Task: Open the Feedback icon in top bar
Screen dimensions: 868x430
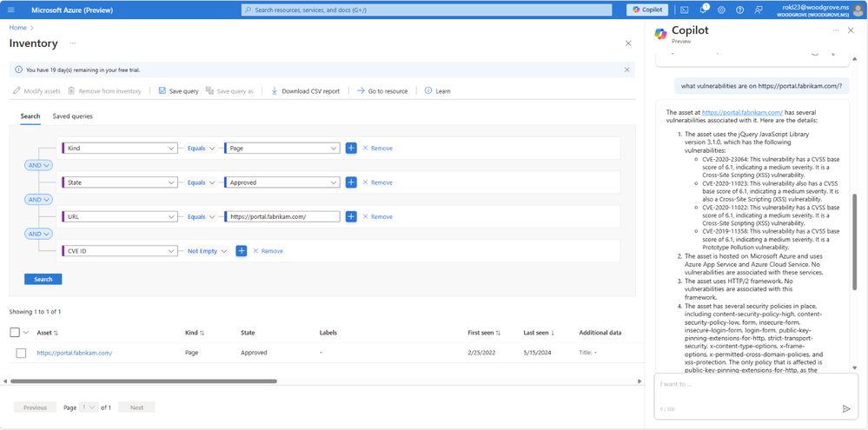Action: pyautogui.click(x=759, y=10)
